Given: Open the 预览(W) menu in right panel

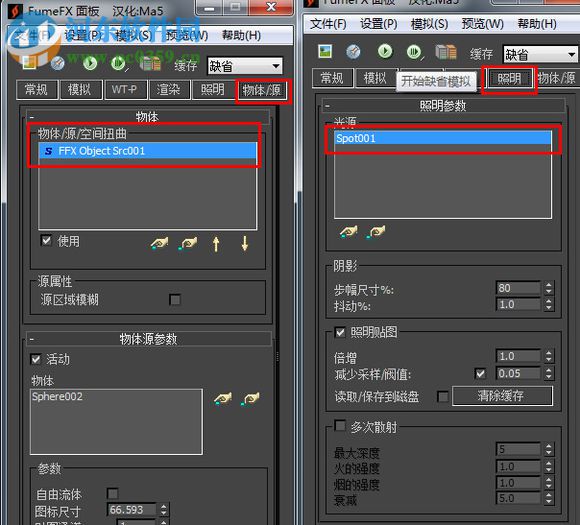Looking at the screenshot, I should [x=483, y=24].
